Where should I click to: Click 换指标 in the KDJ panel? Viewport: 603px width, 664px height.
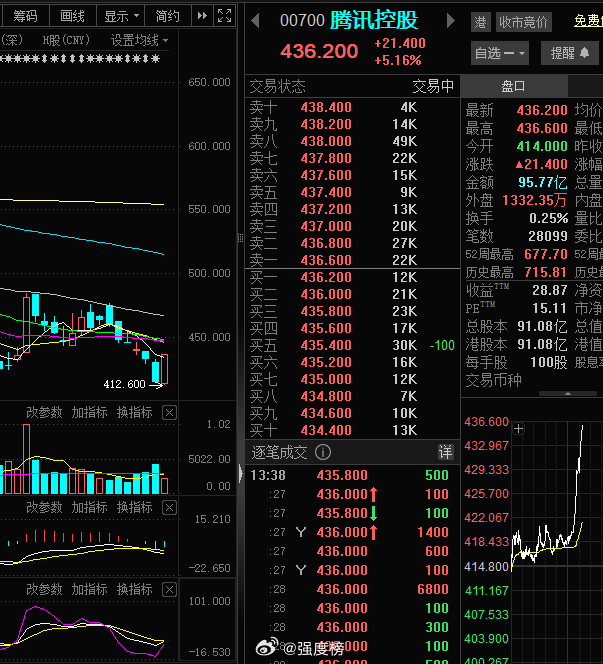coord(134,589)
